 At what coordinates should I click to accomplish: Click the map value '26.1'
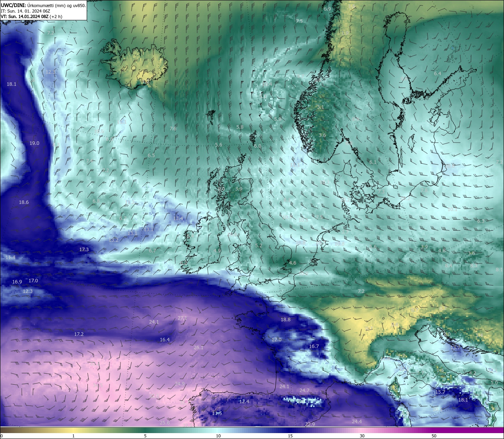pos(198,347)
